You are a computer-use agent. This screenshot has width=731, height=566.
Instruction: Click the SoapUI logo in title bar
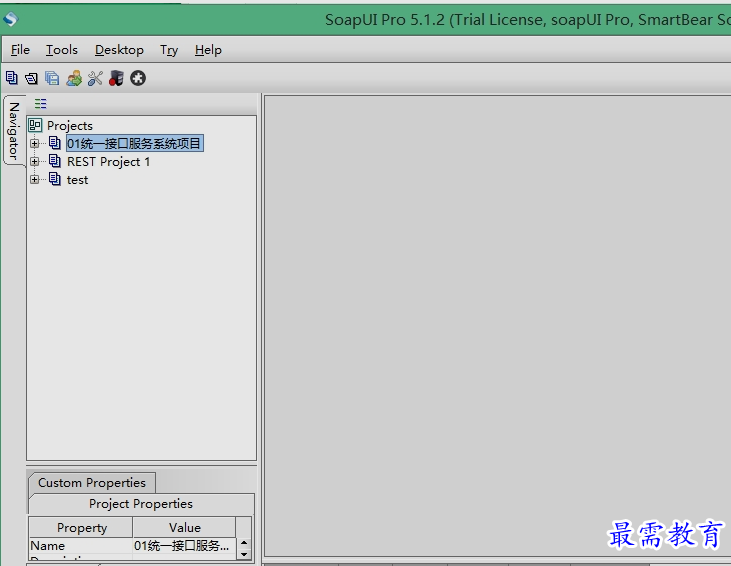click(x=10, y=19)
